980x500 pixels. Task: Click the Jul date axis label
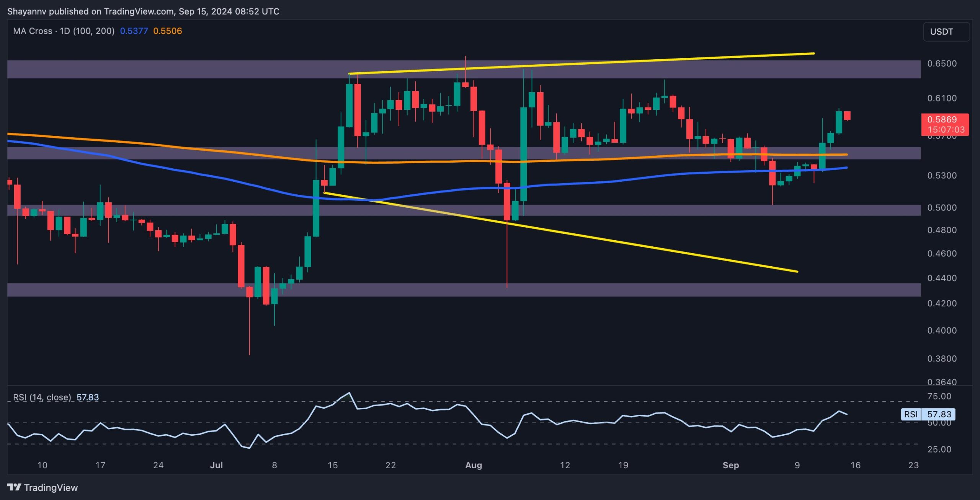point(216,465)
